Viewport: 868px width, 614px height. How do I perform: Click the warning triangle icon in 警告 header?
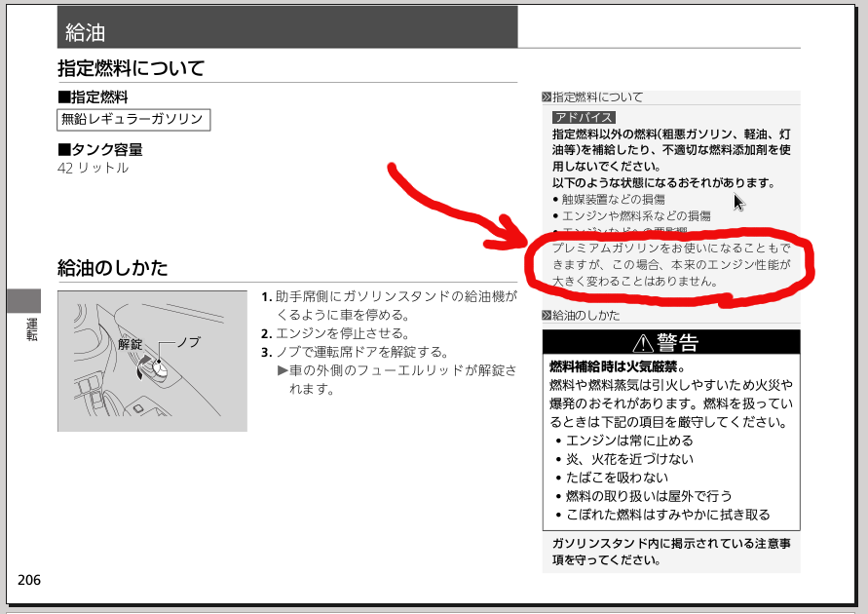tap(642, 342)
